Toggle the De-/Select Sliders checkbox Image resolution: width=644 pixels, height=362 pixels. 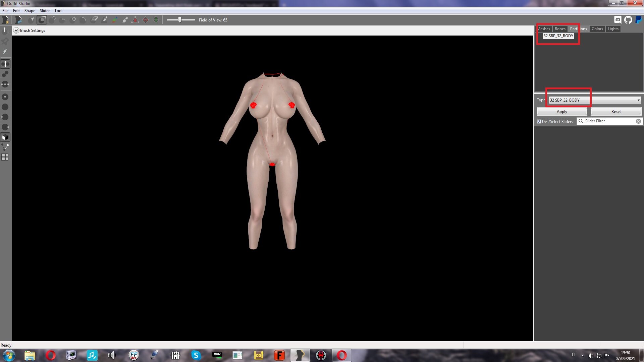pyautogui.click(x=539, y=121)
